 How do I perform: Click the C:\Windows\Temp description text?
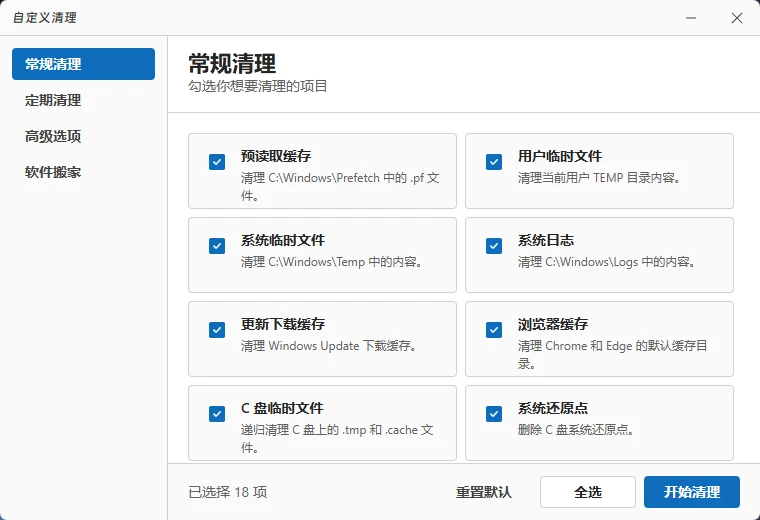(x=332, y=262)
